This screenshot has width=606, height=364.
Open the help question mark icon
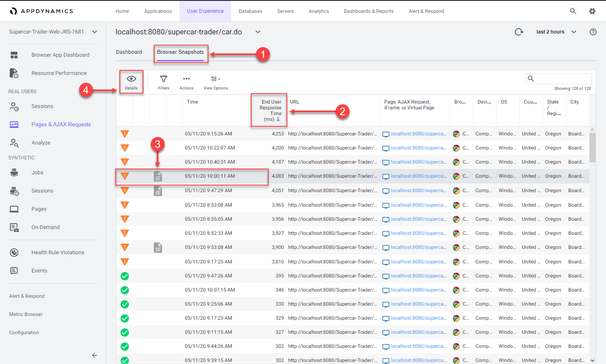point(593,32)
